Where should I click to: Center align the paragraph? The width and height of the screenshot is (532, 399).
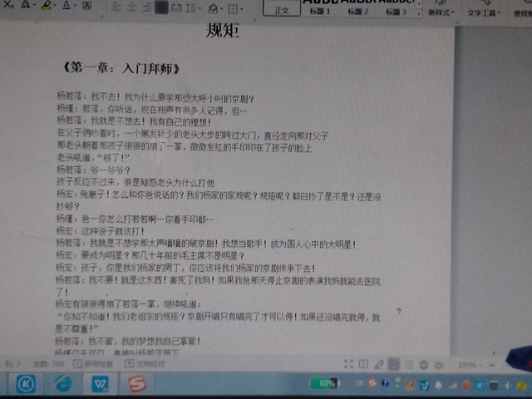tap(131, 7)
